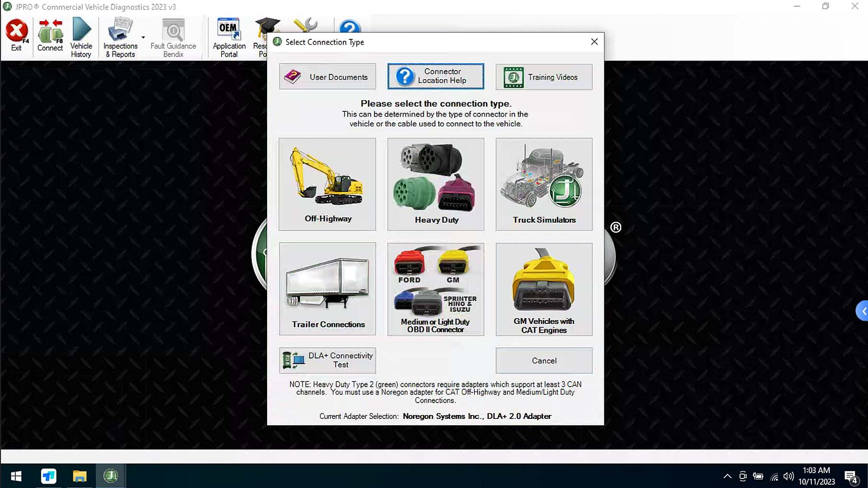Select GM Vehicles with CAT Engines
868x488 pixels.
point(544,289)
